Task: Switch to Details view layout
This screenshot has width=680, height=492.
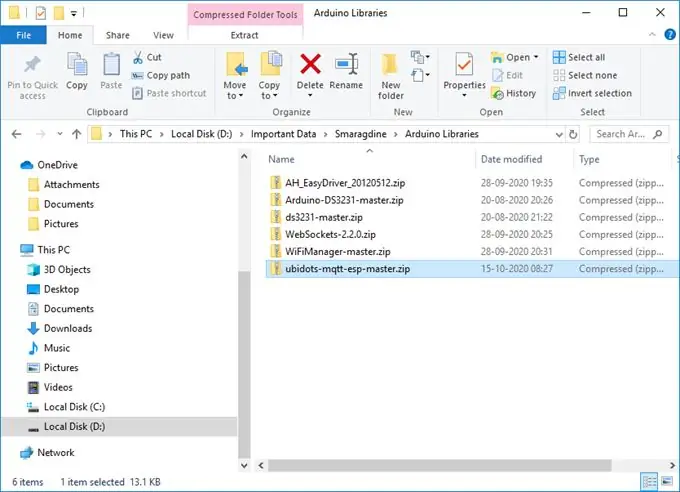Action: tap(649, 481)
